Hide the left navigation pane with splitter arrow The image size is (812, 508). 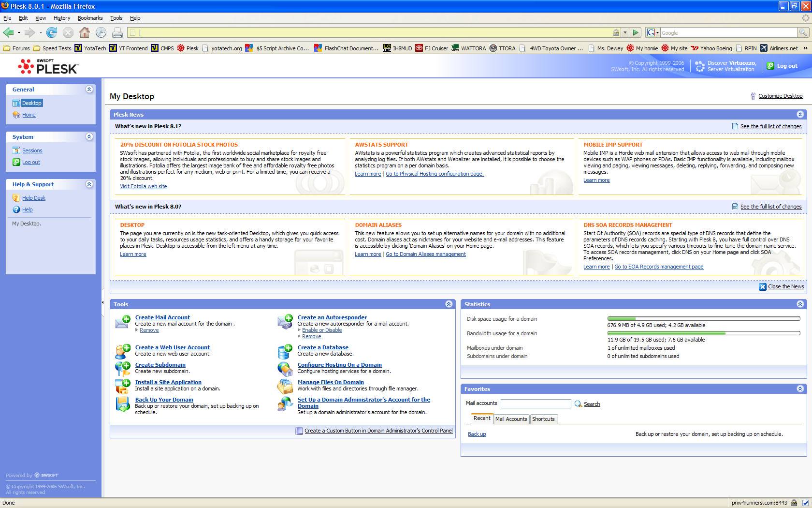tap(102, 302)
